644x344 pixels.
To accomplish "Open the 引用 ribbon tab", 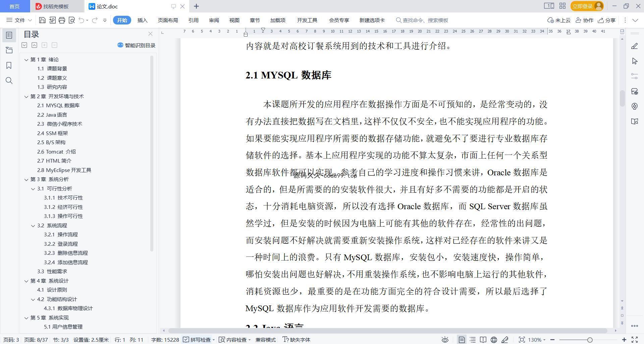I will [193, 20].
